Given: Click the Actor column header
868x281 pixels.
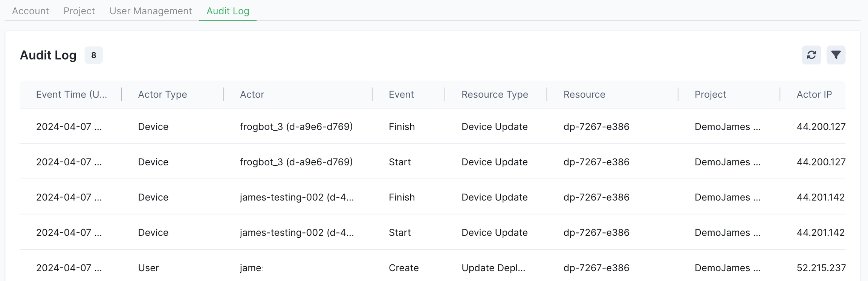Looking at the screenshot, I should tap(252, 94).
